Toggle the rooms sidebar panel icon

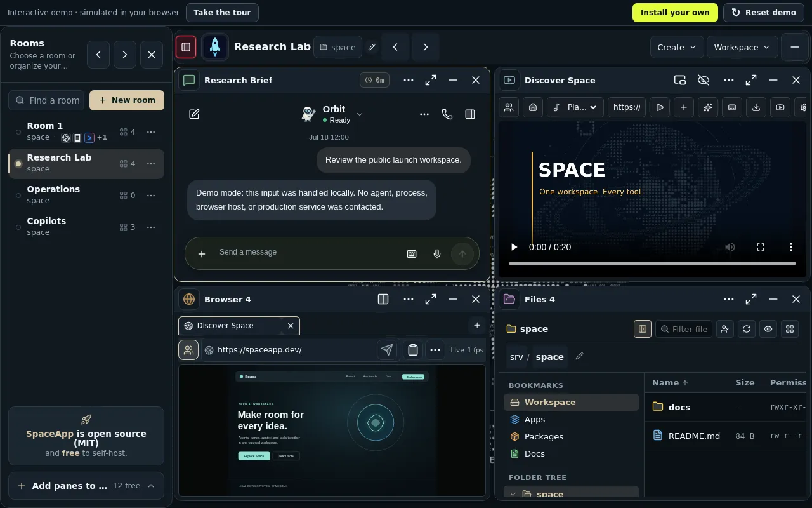click(186, 47)
